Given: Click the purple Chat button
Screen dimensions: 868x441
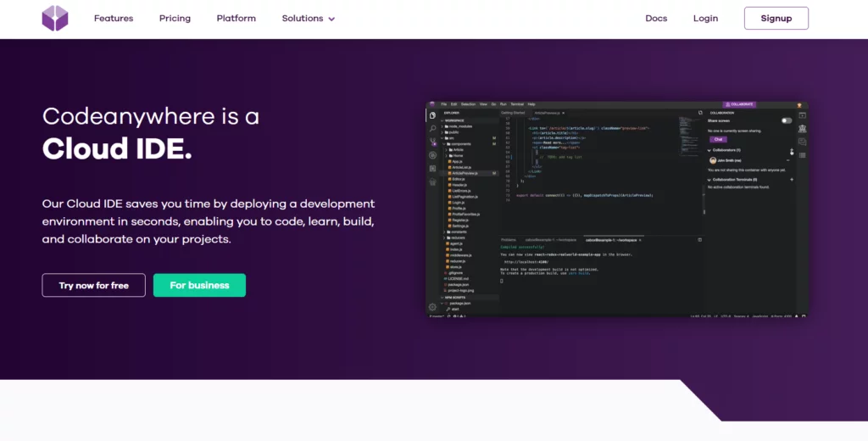Looking at the screenshot, I should coord(718,140).
